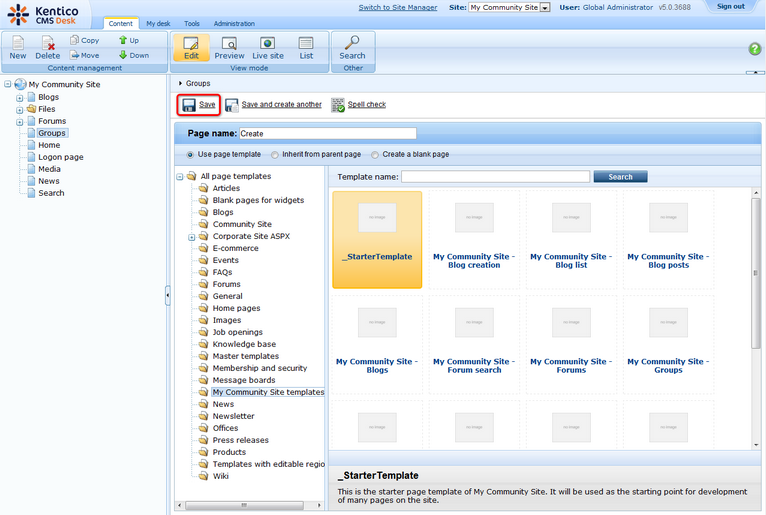The height and width of the screenshot is (515, 766).
Task: Open the Newsletter template folder
Action: coord(234,416)
